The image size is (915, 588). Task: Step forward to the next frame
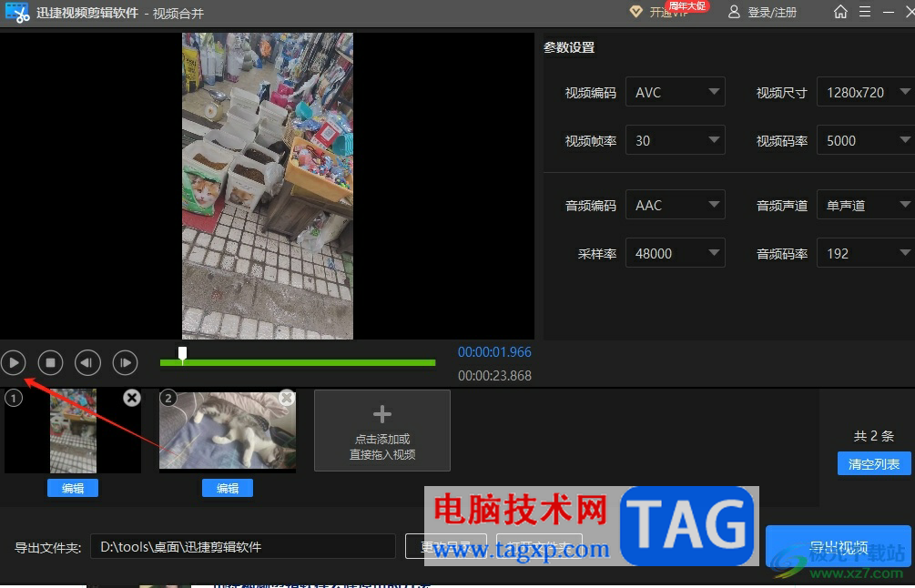point(125,363)
